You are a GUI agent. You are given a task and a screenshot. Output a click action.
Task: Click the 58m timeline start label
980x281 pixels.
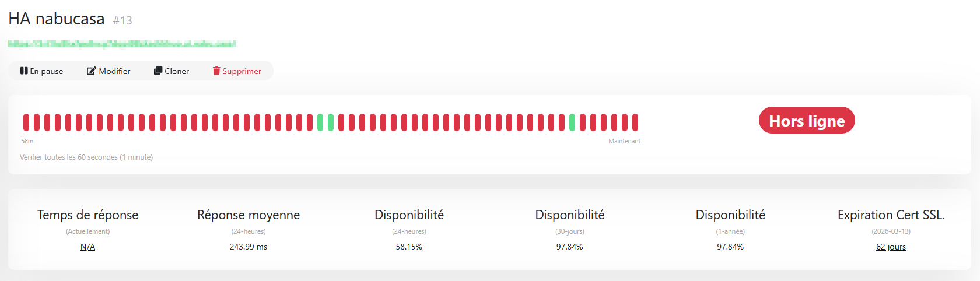coord(27,142)
